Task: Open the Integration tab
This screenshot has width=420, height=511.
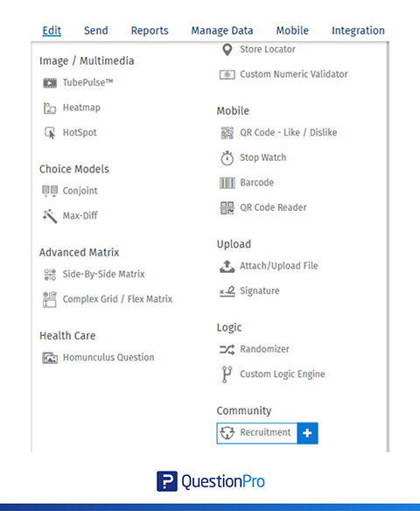Action: click(358, 31)
